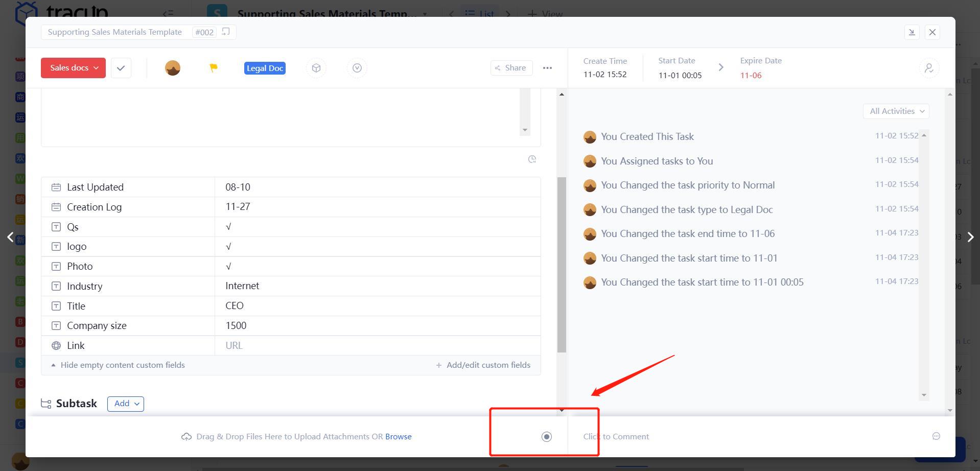This screenshot has width=980, height=471.
Task: Mark the task complete with the checkmark button
Action: [121, 68]
